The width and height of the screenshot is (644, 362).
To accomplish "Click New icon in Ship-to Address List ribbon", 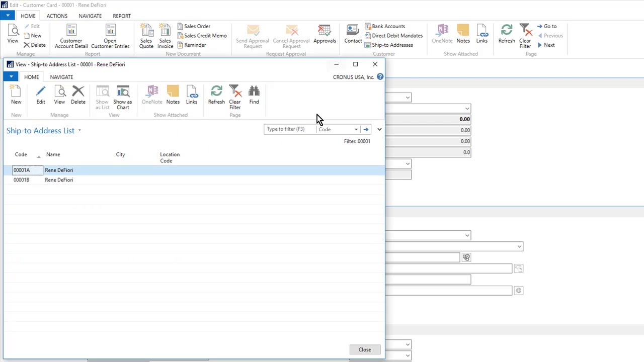I will (16, 96).
